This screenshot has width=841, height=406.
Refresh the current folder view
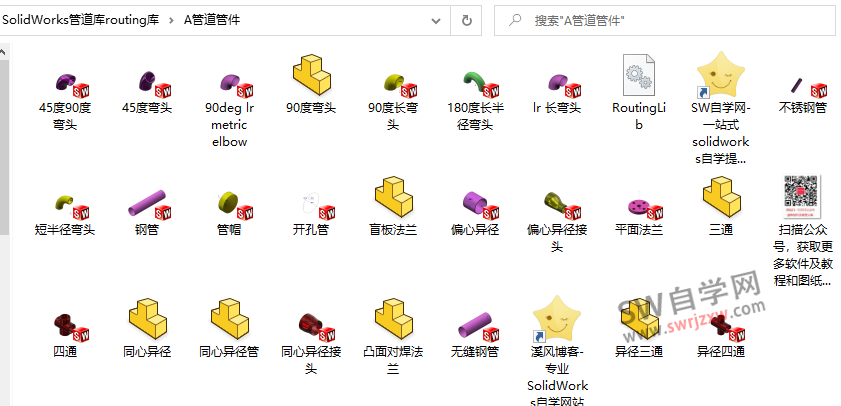467,21
